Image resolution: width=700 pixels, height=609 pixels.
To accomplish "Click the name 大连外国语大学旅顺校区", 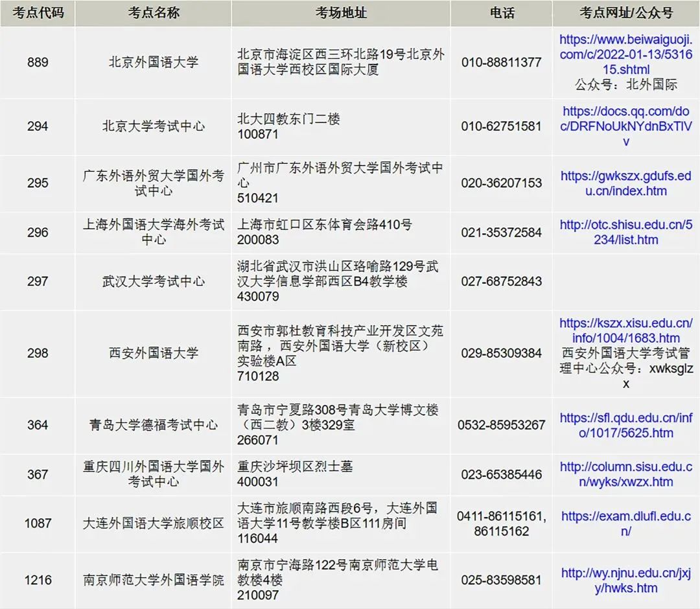I will click(x=154, y=523).
